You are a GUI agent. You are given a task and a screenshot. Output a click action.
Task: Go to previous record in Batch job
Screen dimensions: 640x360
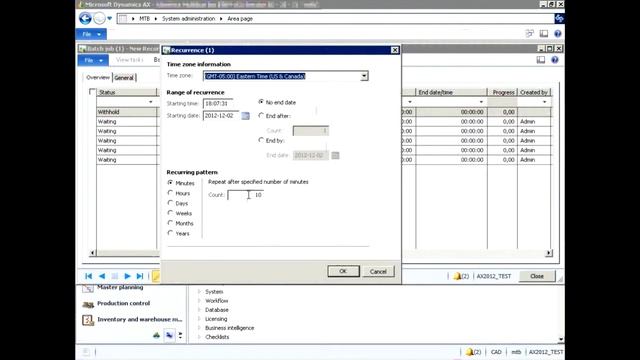point(102,276)
